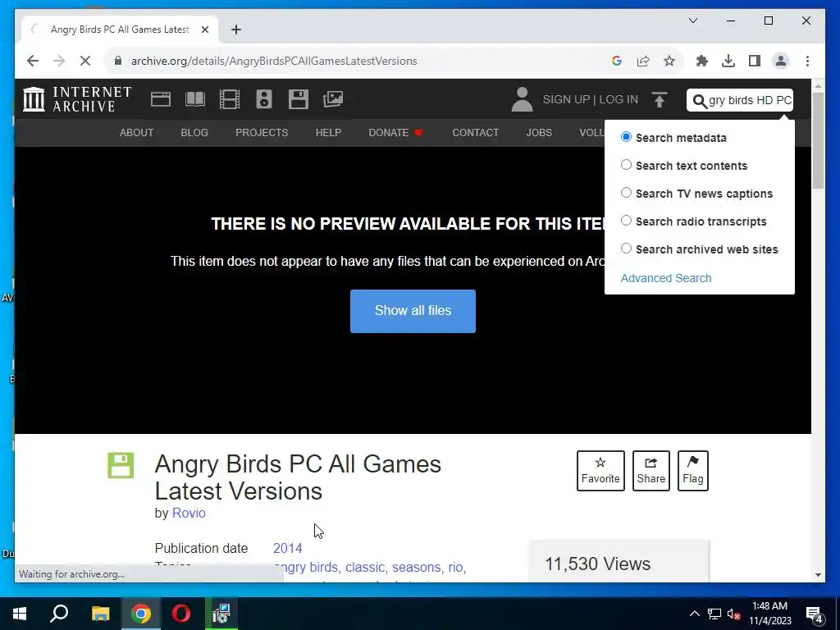Open the Software floppy disk icon
Viewport: 840px width, 630px height.
[x=298, y=99]
